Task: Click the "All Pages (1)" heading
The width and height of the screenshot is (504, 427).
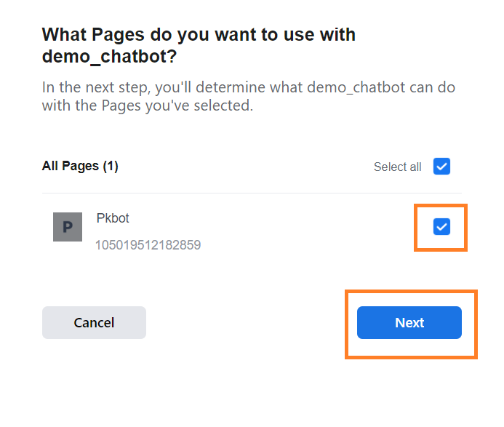Action: click(x=80, y=166)
